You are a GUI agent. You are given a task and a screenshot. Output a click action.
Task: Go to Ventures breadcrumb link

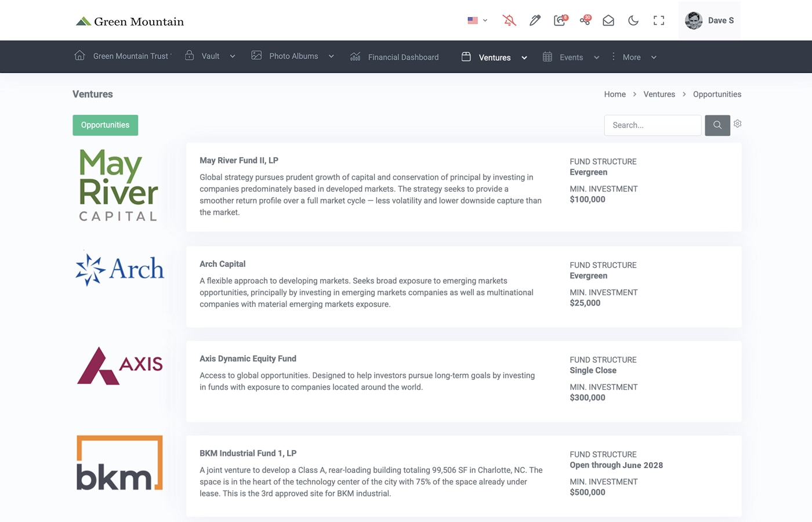coord(659,94)
